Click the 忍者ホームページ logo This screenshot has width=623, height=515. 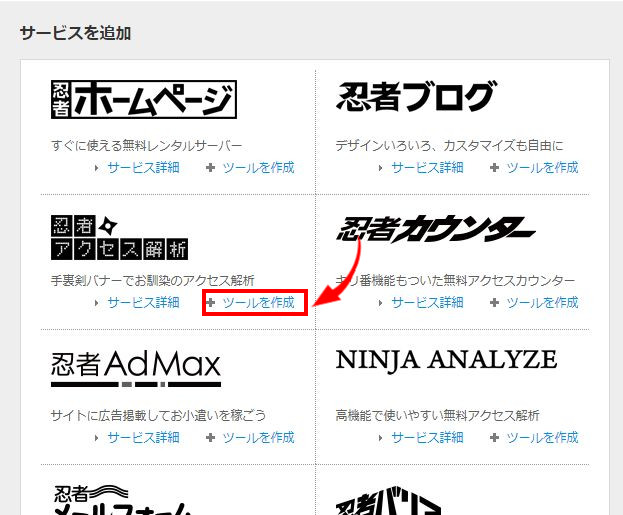pyautogui.click(x=144, y=99)
